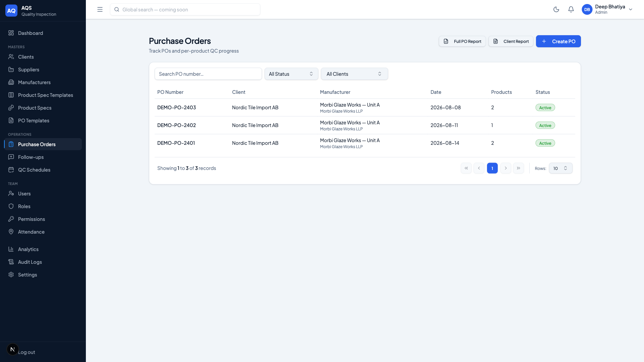Navigate to QC Schedules
644x362 pixels.
tap(43, 170)
